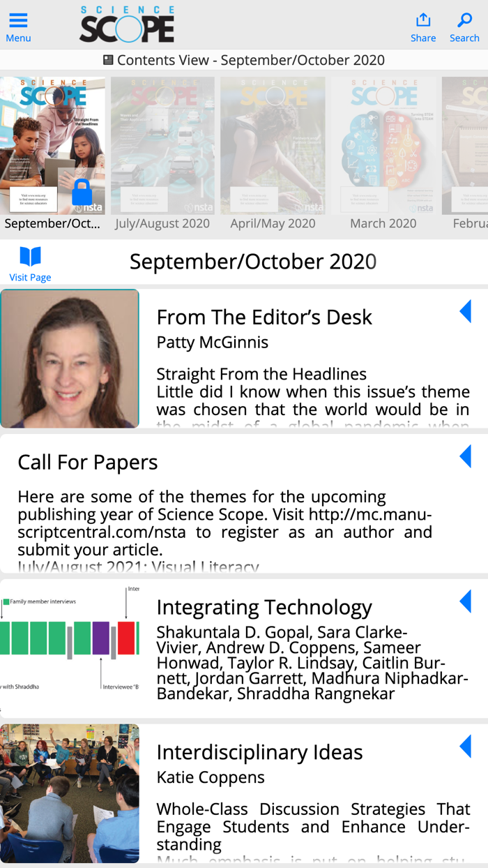The height and width of the screenshot is (868, 488).
Task: Tap the Shakuntala D. Gopal author list
Action: coord(312,663)
